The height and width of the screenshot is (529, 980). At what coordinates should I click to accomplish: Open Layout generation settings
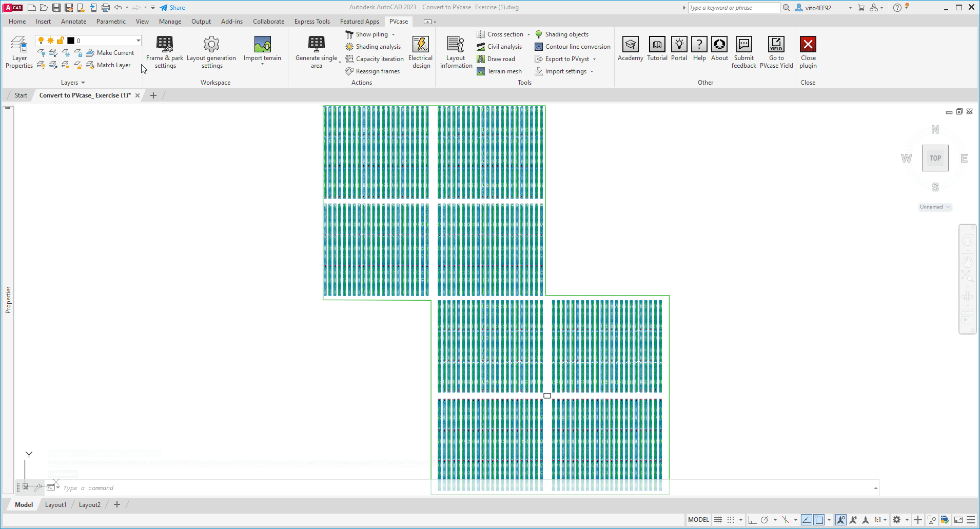[211, 51]
